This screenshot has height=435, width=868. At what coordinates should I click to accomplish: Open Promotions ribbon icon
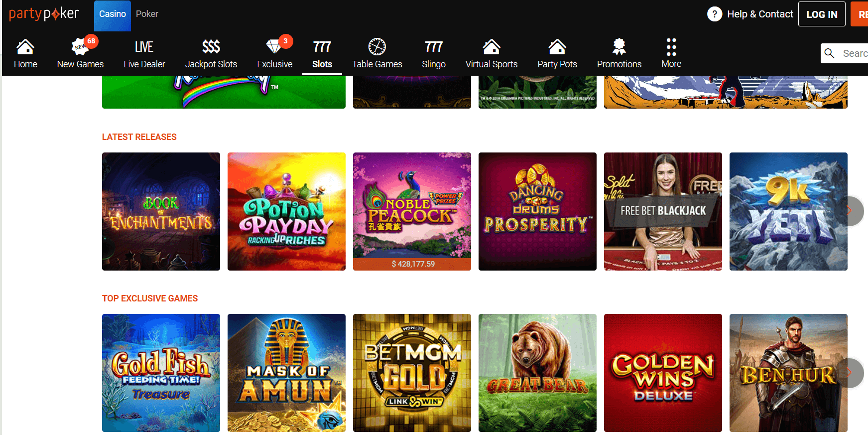coord(619,47)
